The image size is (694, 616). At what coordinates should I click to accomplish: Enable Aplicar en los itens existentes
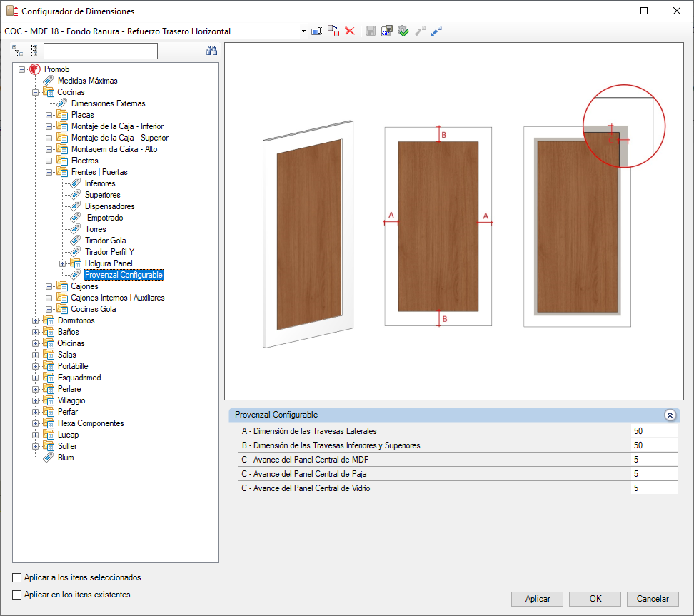tap(17, 595)
